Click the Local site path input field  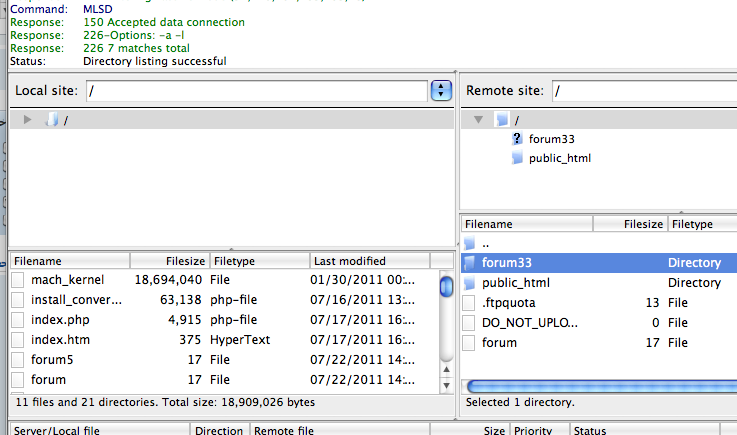point(256,91)
